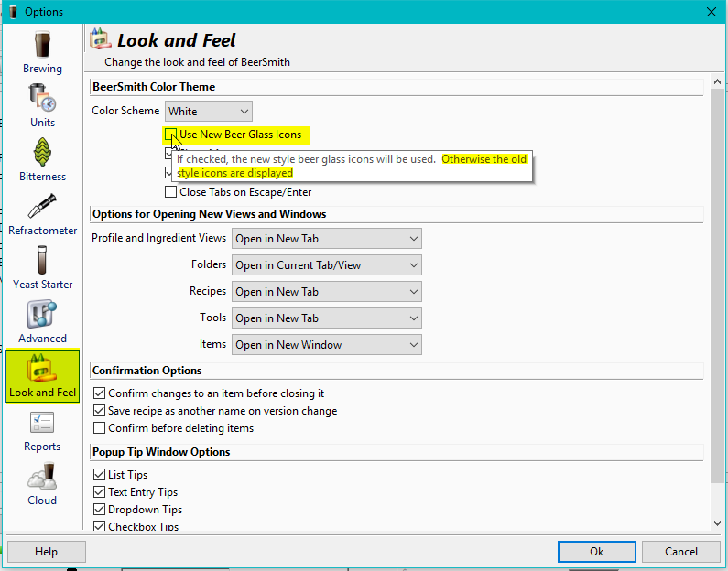Open Bitterness hop icon settings

pos(42,152)
